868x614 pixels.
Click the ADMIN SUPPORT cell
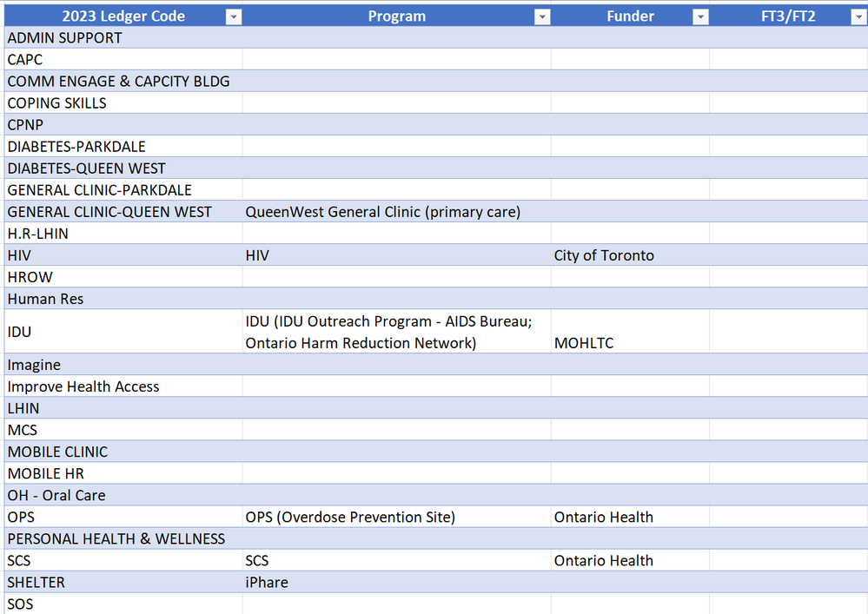123,37
